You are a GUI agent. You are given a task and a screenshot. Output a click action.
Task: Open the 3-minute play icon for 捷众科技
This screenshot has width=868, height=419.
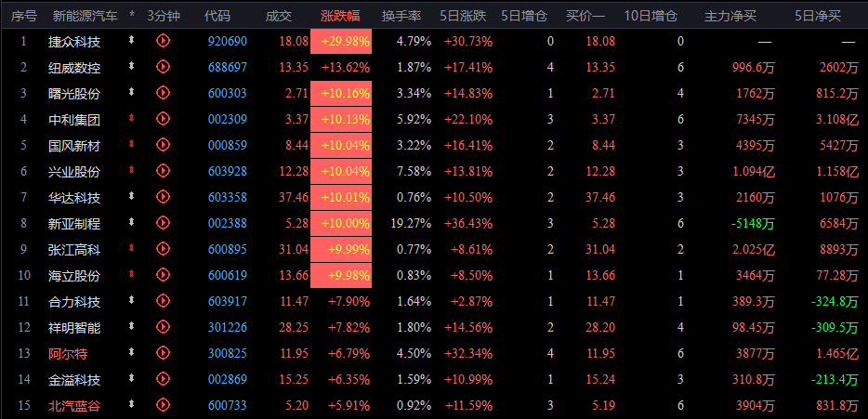click(x=163, y=40)
